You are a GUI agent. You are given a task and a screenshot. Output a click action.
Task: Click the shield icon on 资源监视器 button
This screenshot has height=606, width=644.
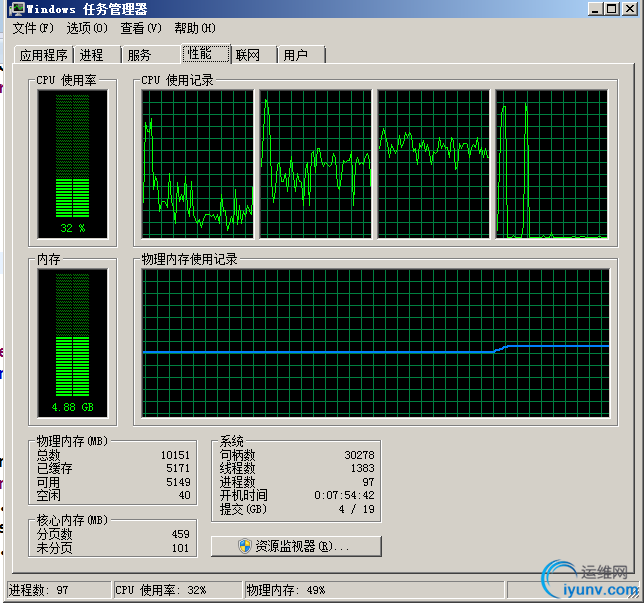(x=245, y=546)
